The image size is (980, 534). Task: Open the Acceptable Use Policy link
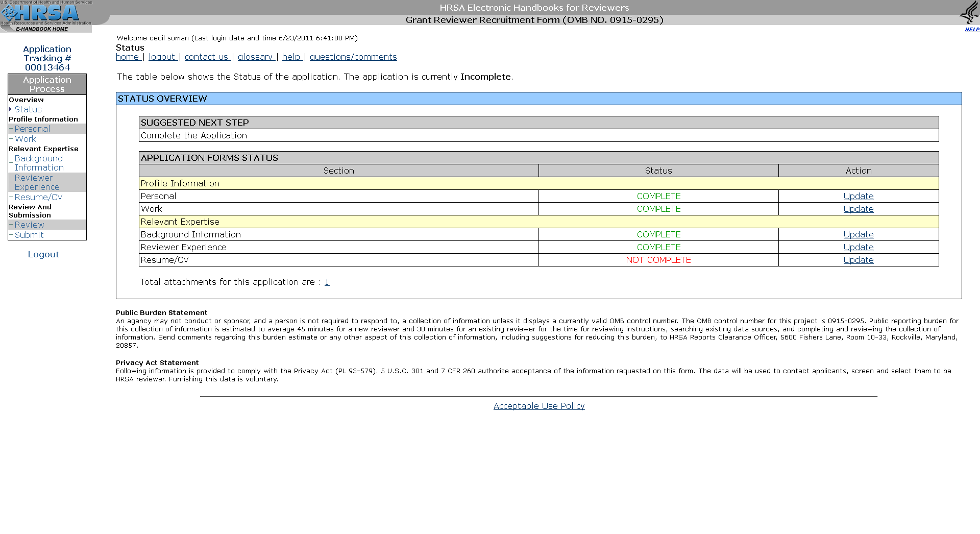(x=539, y=406)
